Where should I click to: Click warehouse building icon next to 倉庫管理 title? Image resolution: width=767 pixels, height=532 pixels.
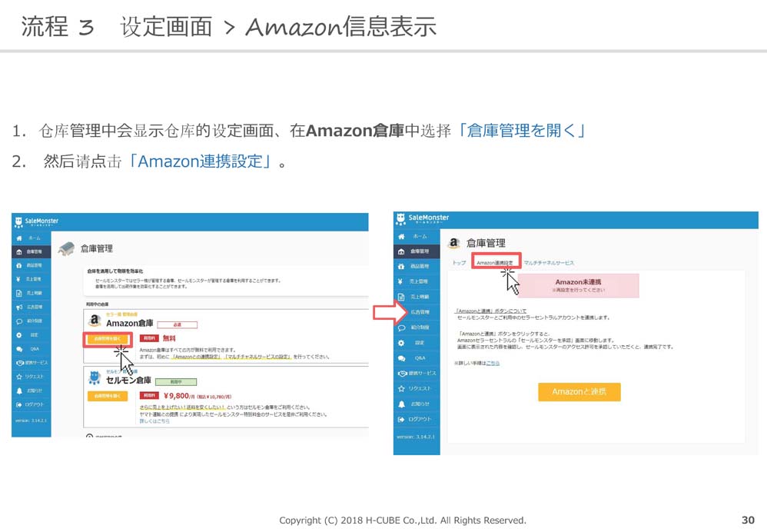pyautogui.click(x=67, y=248)
